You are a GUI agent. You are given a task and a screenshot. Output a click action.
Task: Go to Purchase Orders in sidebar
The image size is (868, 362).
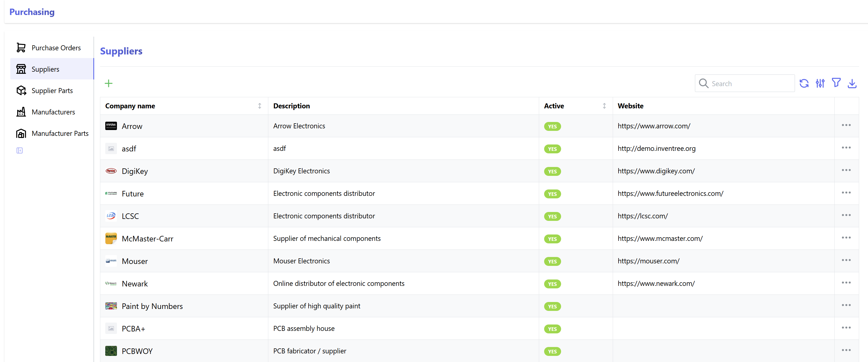click(x=56, y=48)
